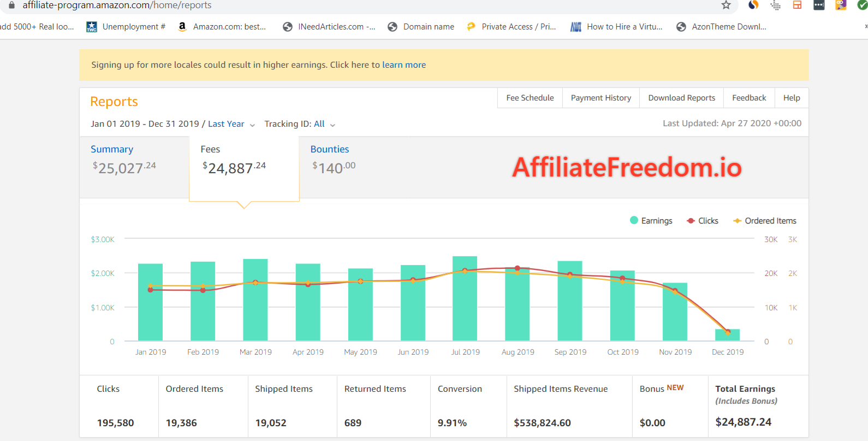This screenshot has height=441, width=868.
Task: Click the Reports page heading
Action: [114, 102]
